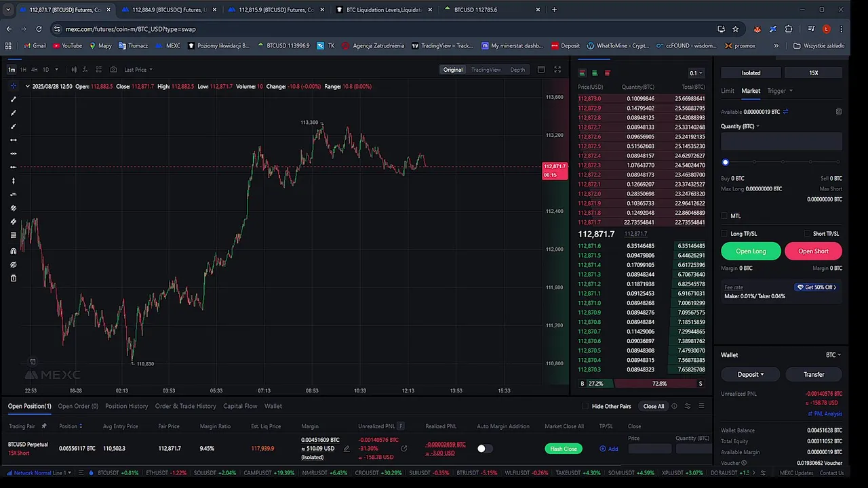Open Quantity (BTC) unit dropdown
The height and width of the screenshot is (488, 868).
pyautogui.click(x=740, y=126)
